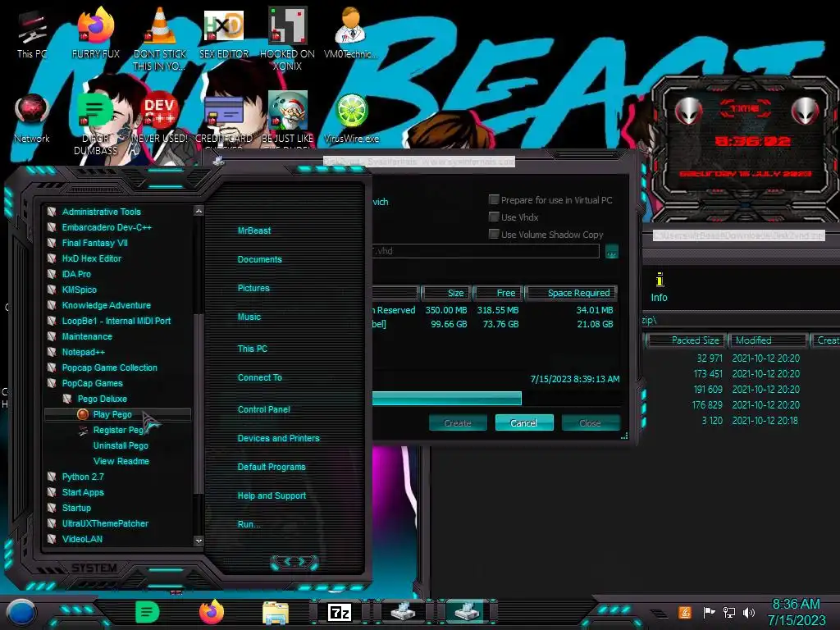Open File Explorer from the taskbar

(x=276, y=612)
